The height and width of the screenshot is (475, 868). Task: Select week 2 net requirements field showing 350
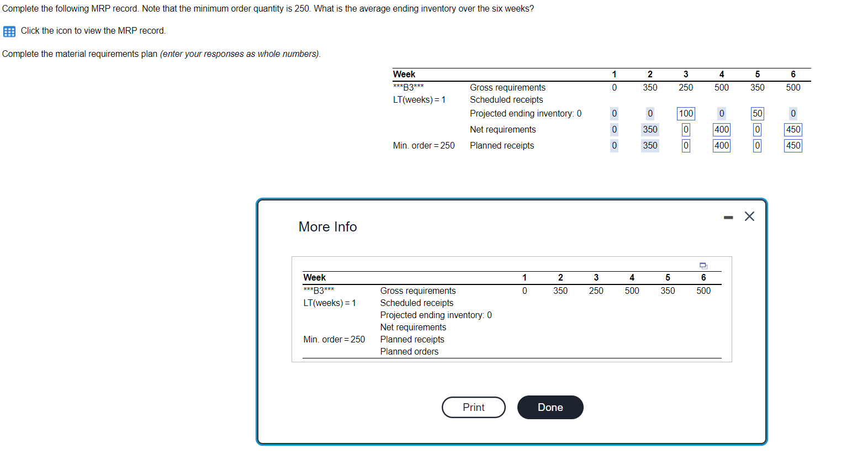coord(650,130)
